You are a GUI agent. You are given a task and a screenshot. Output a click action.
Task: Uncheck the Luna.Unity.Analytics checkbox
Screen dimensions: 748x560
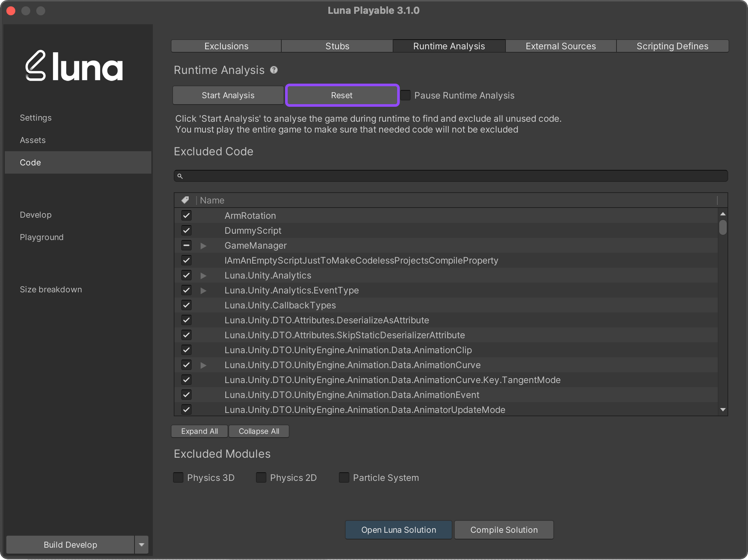186,275
